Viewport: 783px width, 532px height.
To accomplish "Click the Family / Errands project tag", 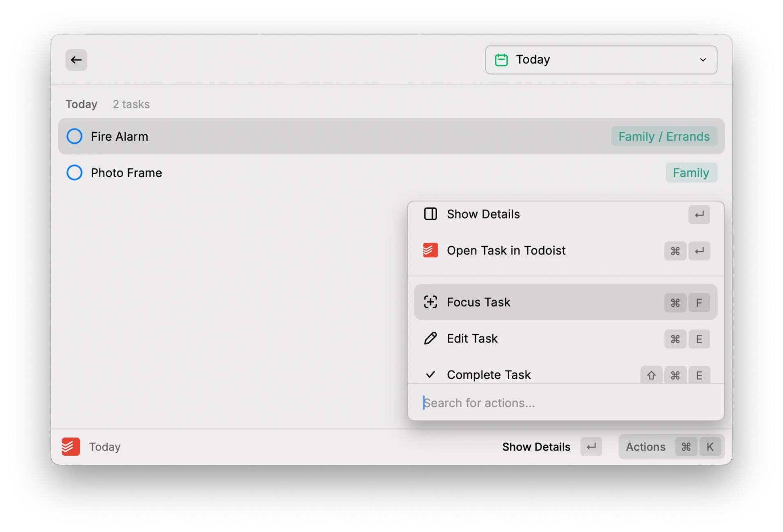I will click(664, 136).
